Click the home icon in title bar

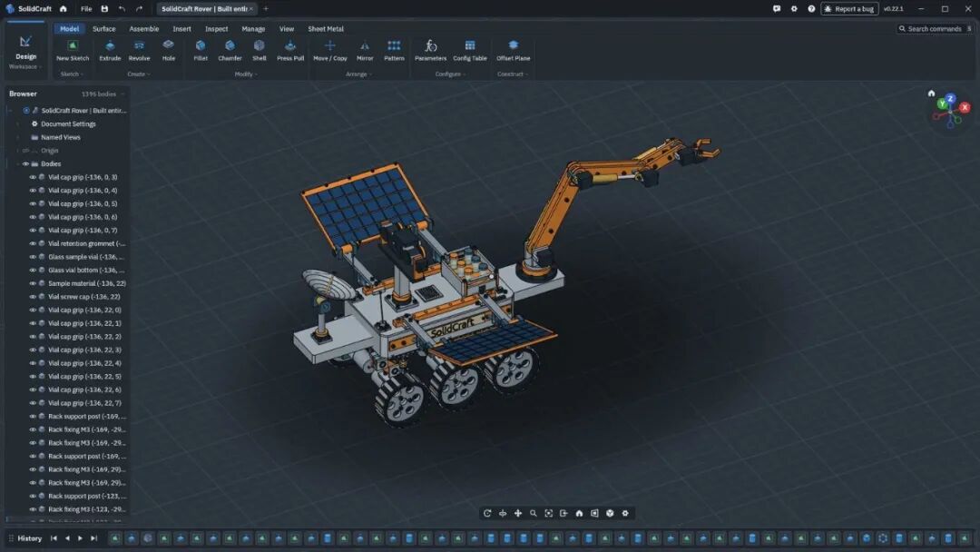tap(64, 9)
